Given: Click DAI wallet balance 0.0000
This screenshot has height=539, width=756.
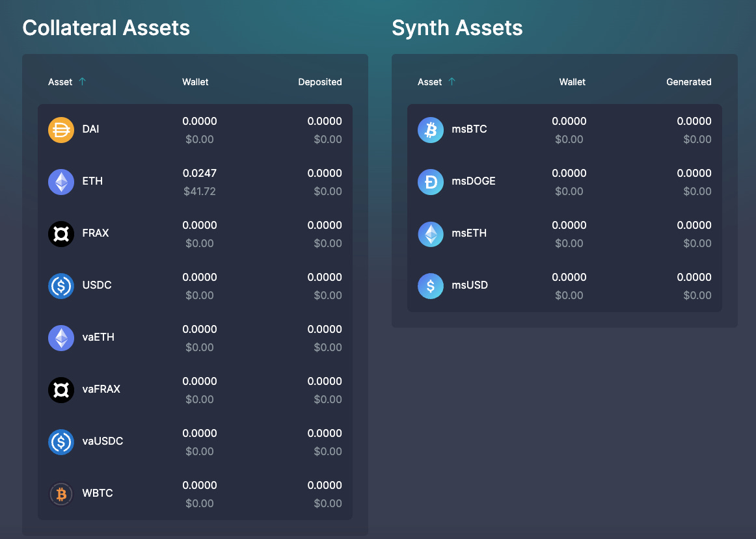Looking at the screenshot, I should tap(200, 121).
